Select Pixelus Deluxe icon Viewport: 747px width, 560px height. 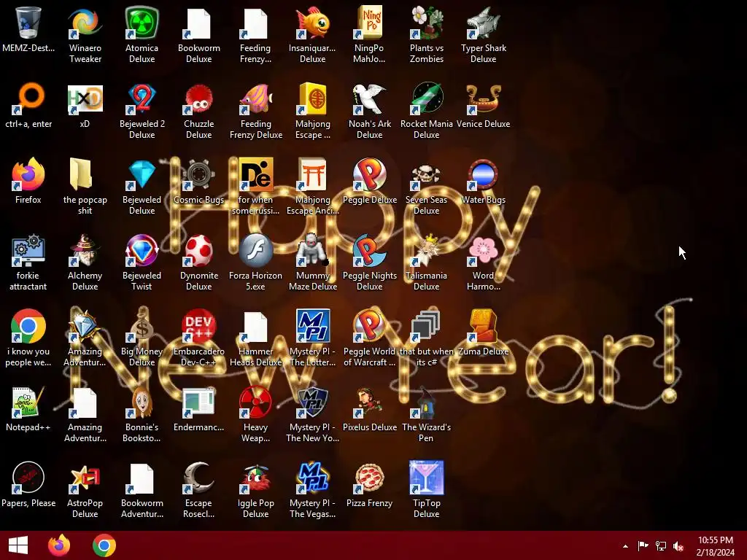[x=369, y=402]
